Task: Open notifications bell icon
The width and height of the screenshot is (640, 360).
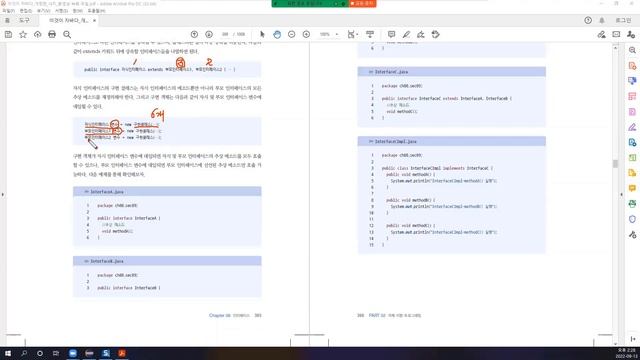Action: (x=602, y=20)
